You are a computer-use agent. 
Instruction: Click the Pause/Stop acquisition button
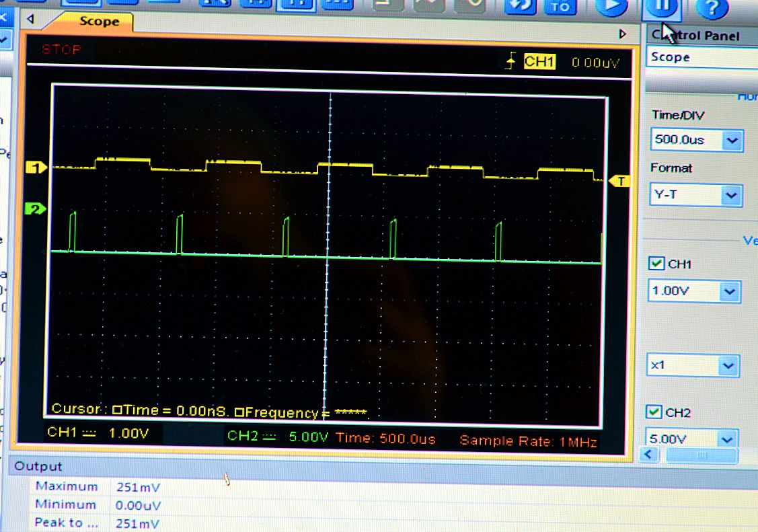tap(662, 8)
